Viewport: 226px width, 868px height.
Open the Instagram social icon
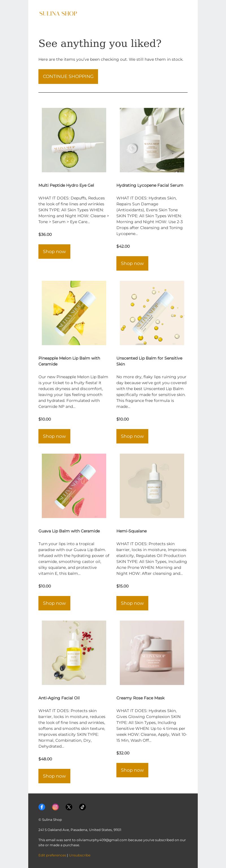55,807
